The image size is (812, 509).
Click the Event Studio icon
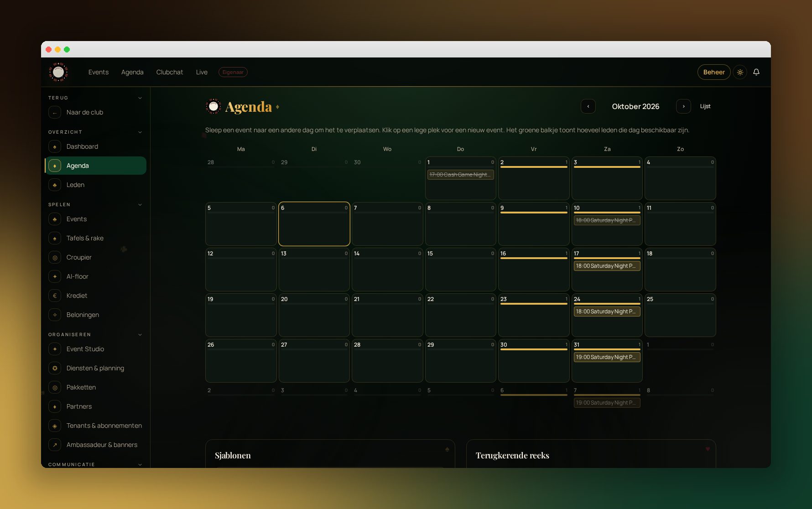click(x=55, y=349)
